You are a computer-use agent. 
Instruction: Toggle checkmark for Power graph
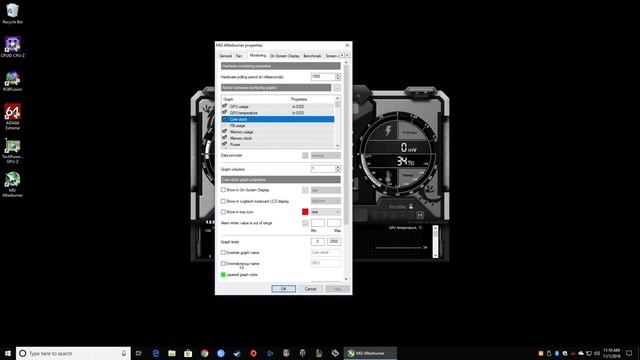click(x=224, y=144)
